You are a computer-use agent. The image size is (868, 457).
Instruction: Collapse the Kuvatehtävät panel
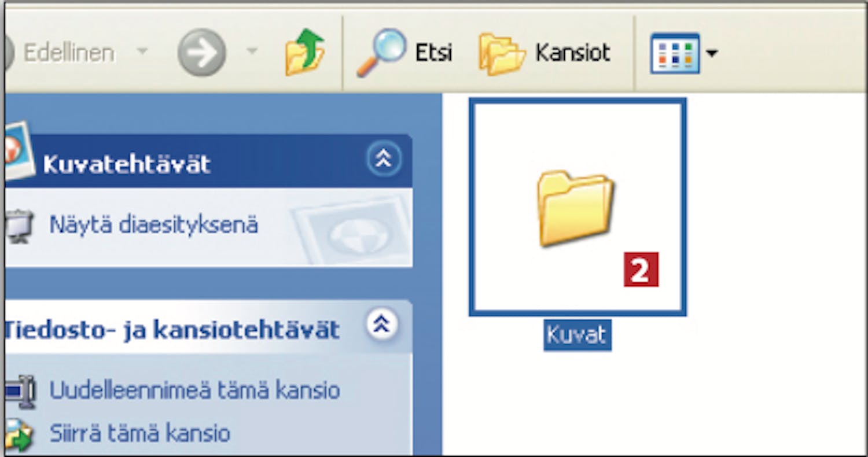click(x=384, y=158)
